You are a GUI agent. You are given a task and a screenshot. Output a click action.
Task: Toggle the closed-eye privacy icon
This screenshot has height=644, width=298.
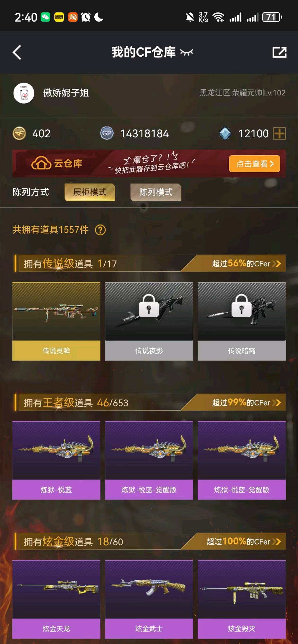pos(187,52)
